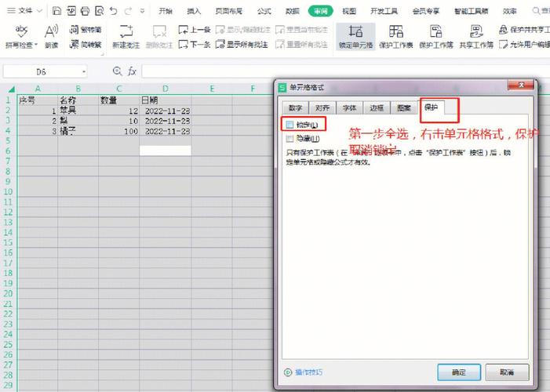Switch to the 数据 ribbon tab
Image resolution: width=550 pixels, height=392 pixels.
point(292,11)
